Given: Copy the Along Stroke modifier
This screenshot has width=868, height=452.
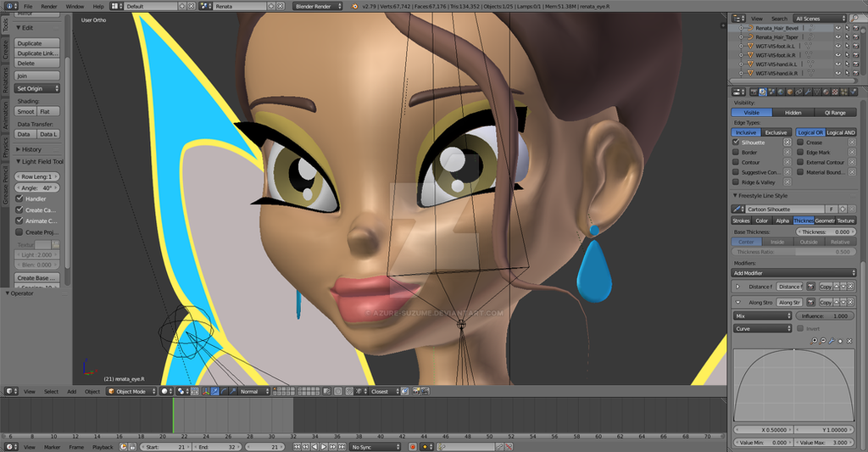Looking at the screenshot, I should 826,303.
